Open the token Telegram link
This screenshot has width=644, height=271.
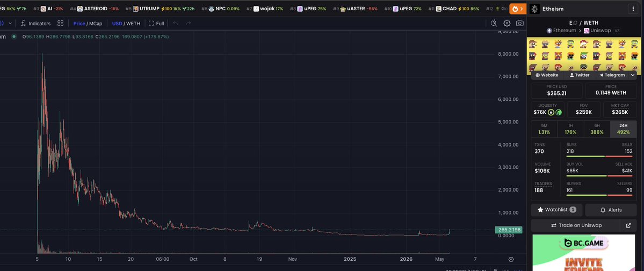click(x=612, y=75)
